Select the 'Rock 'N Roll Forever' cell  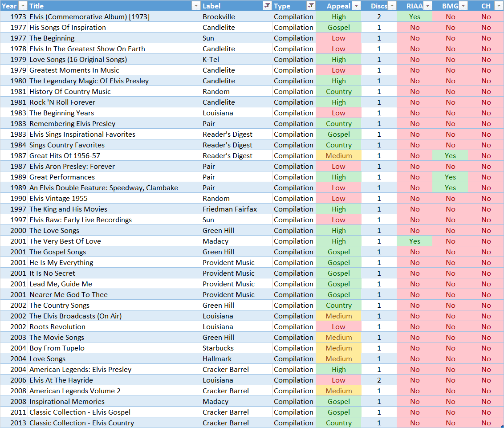(x=114, y=102)
